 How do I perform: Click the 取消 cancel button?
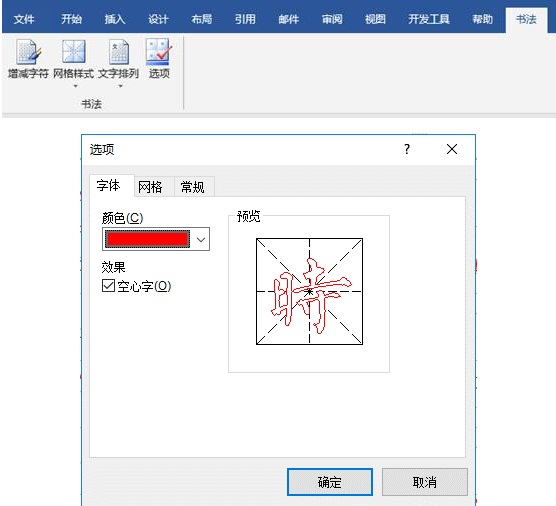click(425, 482)
